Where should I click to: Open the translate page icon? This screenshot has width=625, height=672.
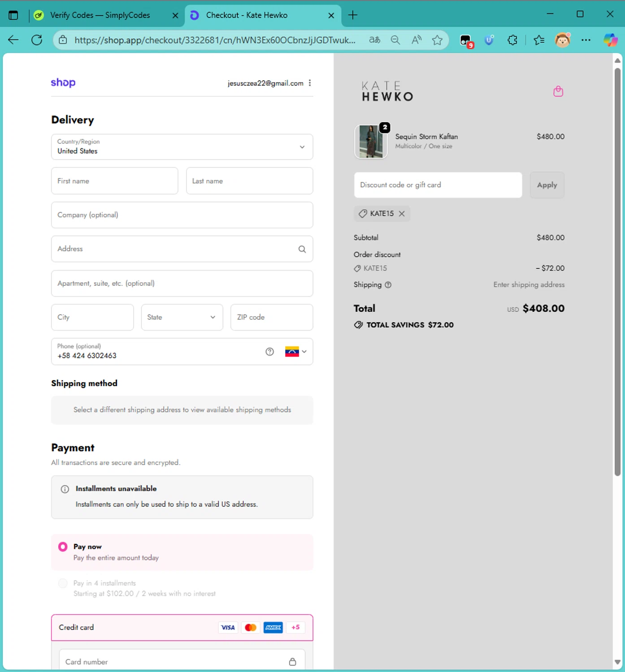click(374, 40)
